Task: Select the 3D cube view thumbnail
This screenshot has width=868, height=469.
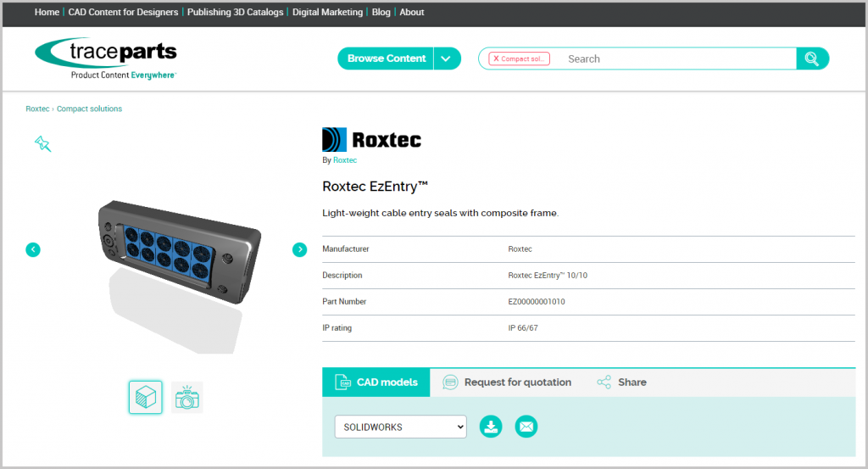Action: point(146,397)
